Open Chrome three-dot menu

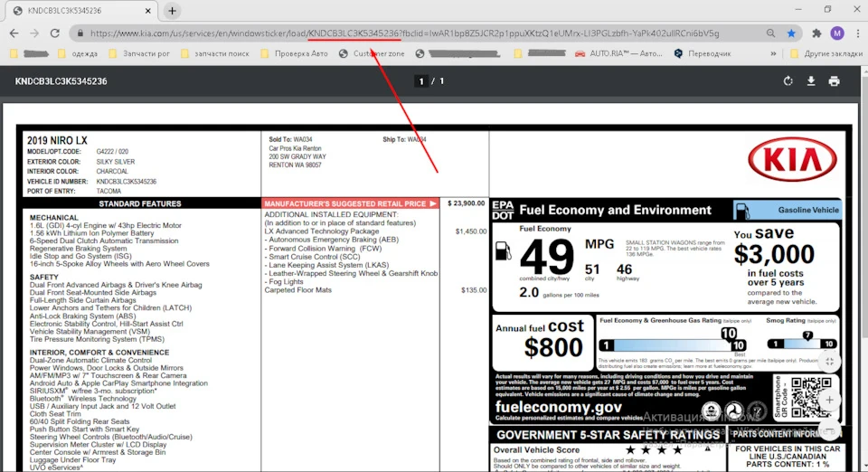[x=857, y=33]
